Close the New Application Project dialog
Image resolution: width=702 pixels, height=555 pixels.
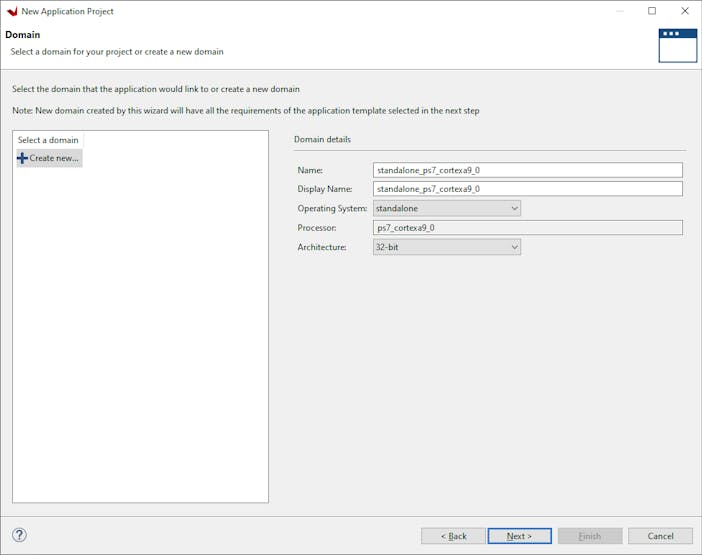tap(685, 11)
